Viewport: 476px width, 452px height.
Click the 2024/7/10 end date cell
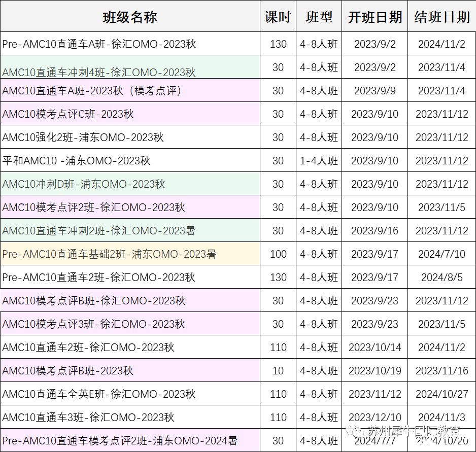coord(441,254)
